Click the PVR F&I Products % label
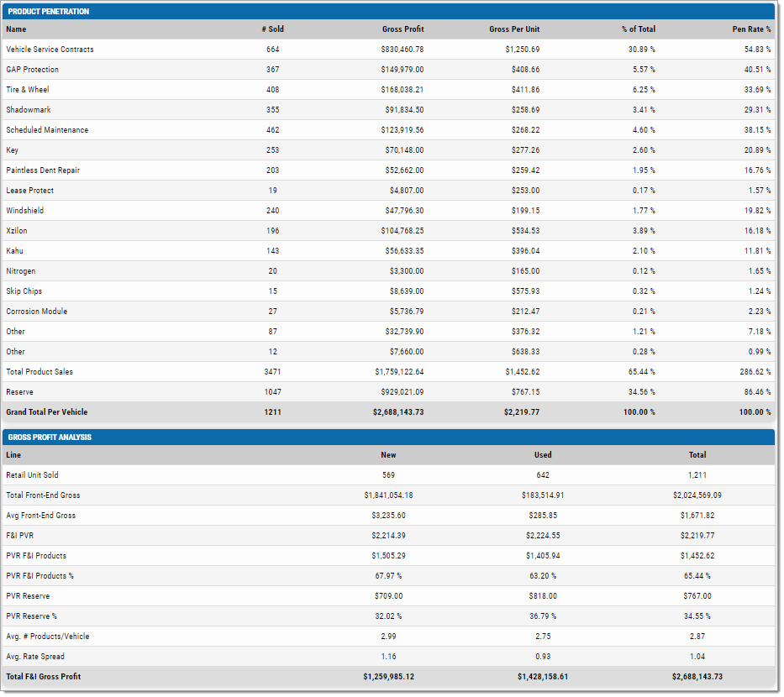This screenshot has height=697, width=784. pos(40,576)
